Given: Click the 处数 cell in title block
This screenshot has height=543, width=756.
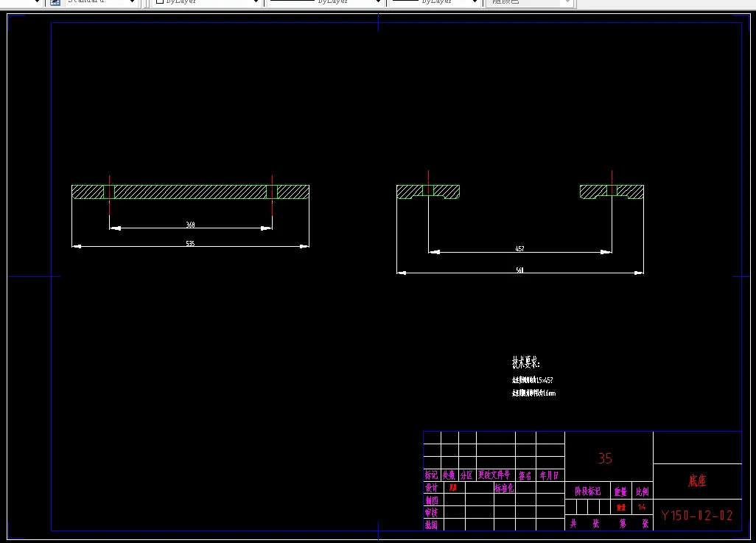Looking at the screenshot, I should [449, 475].
